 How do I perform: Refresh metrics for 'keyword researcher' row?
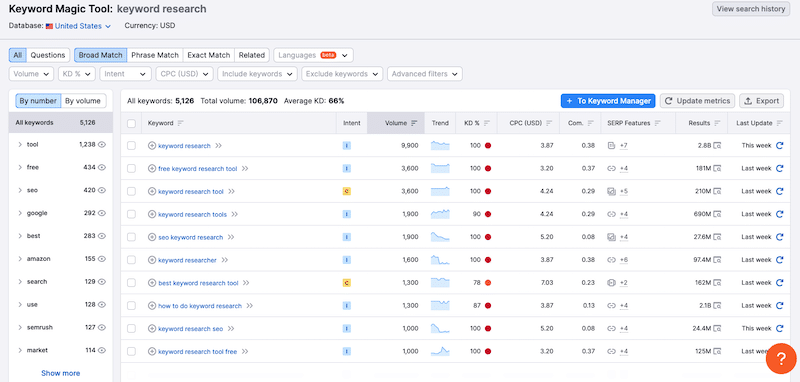pyautogui.click(x=779, y=260)
